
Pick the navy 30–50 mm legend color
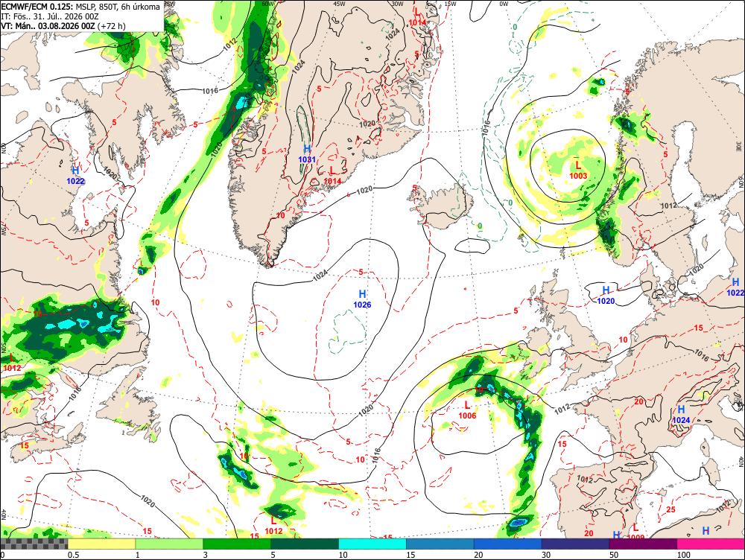(x=575, y=544)
